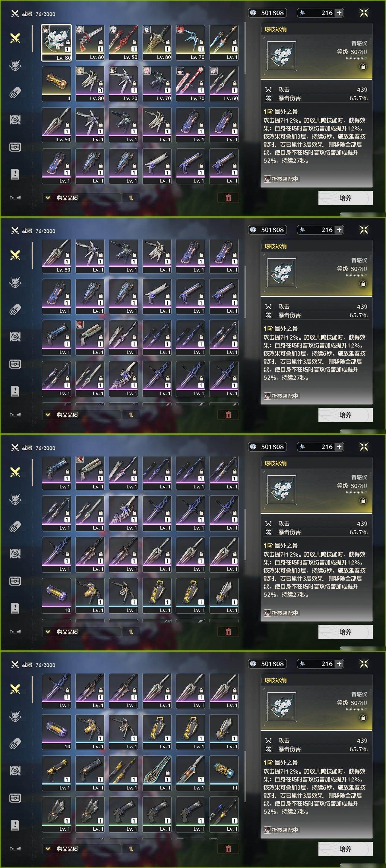Select the Lv. 80 weapon showing count 3
386x868 pixels.
point(90,83)
